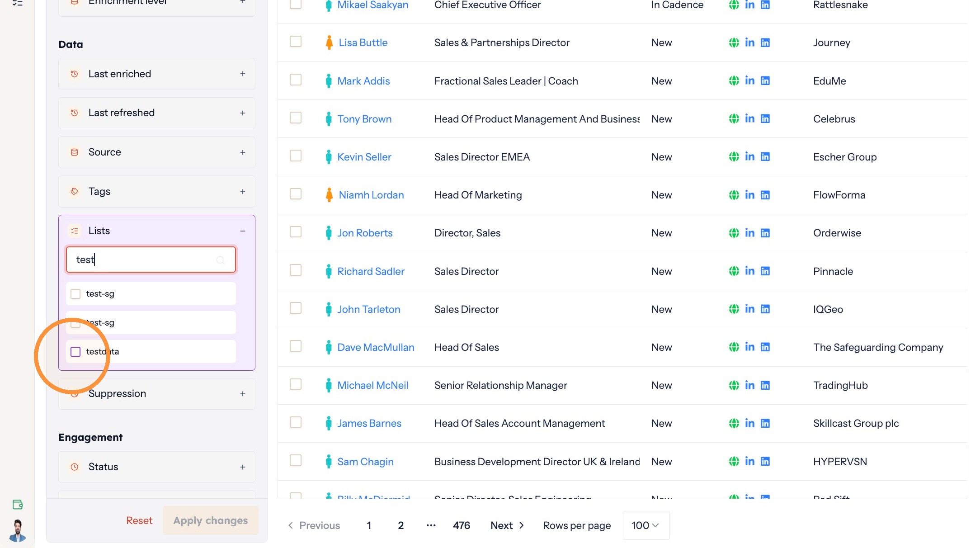Open company LinkedIn icon for Tony Brown

[765, 118]
